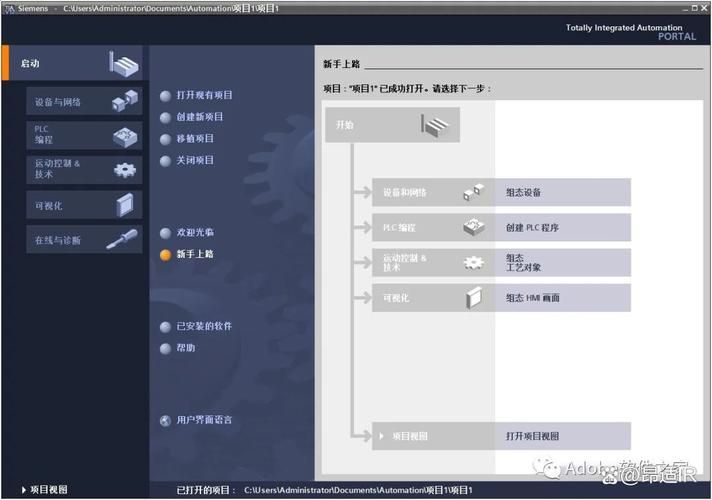
Task: Select 创建新项目 option
Action: [x=192, y=117]
